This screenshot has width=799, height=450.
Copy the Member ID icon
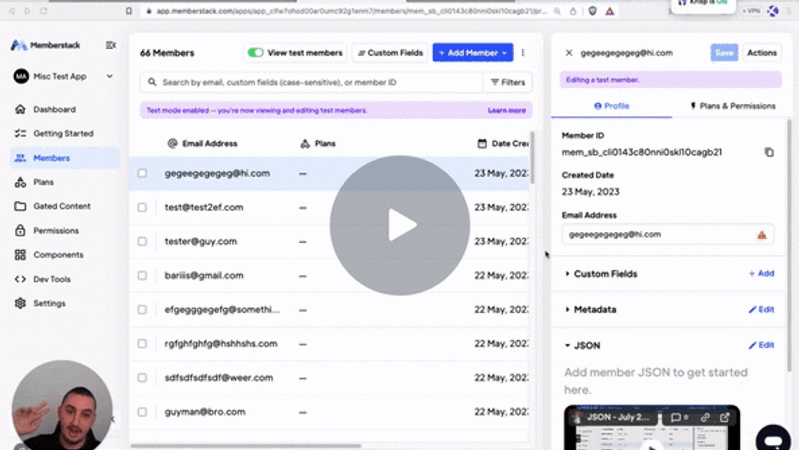(x=769, y=152)
